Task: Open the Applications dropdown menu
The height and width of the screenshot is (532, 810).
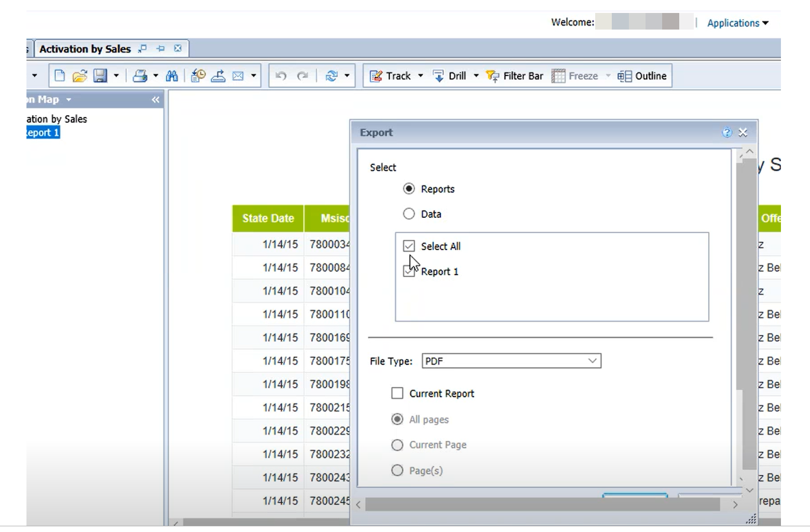Action: 737,23
